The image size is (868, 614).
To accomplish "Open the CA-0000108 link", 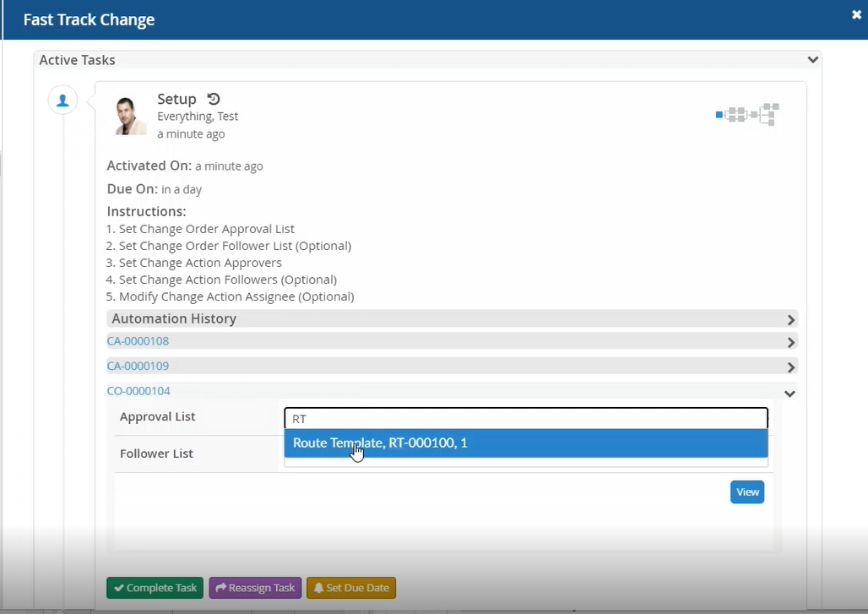I will pyautogui.click(x=138, y=341).
